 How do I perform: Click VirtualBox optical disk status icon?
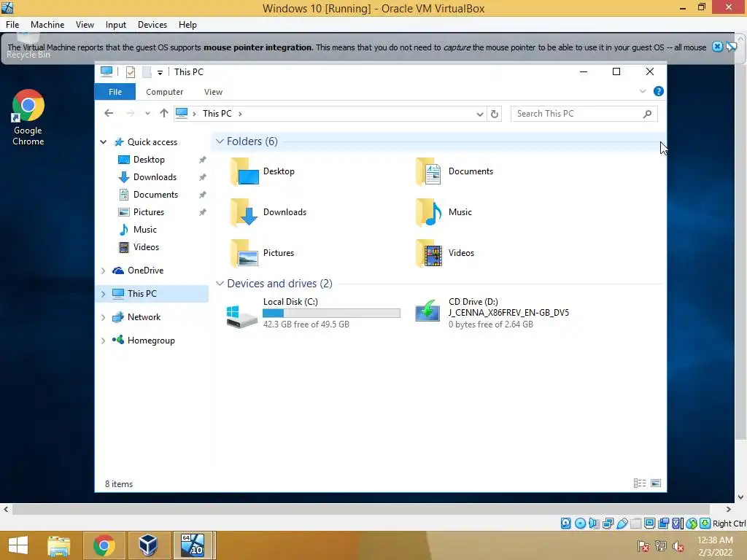pos(580,524)
